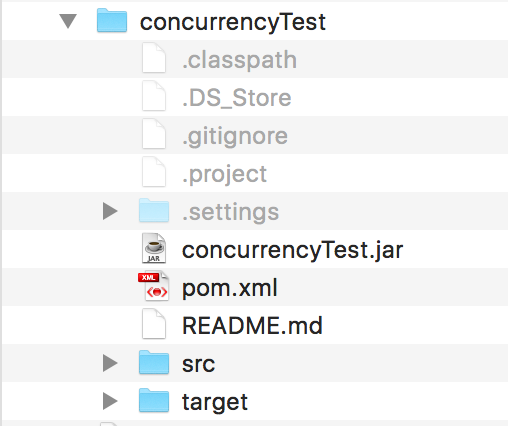Image resolution: width=508 pixels, height=426 pixels.
Task: Collapse the concurrencyTest folder disclosure triangle
Action: tap(68, 21)
